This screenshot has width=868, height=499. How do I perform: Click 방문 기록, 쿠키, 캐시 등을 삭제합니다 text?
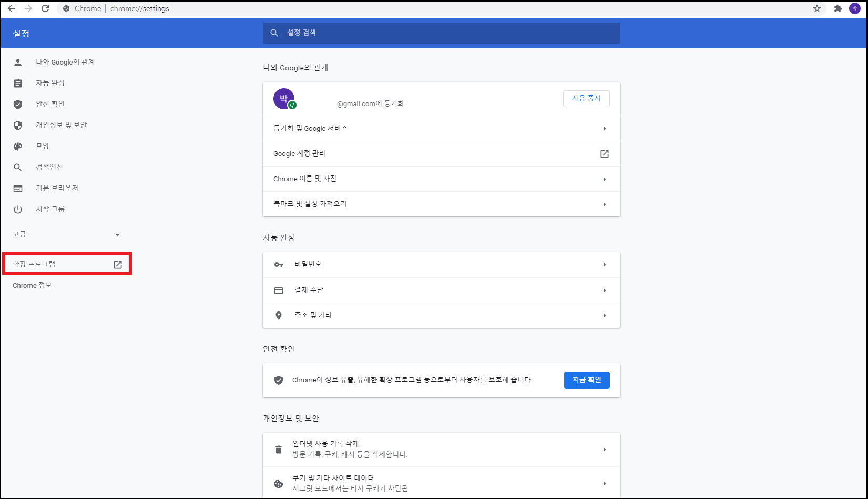[x=350, y=454]
